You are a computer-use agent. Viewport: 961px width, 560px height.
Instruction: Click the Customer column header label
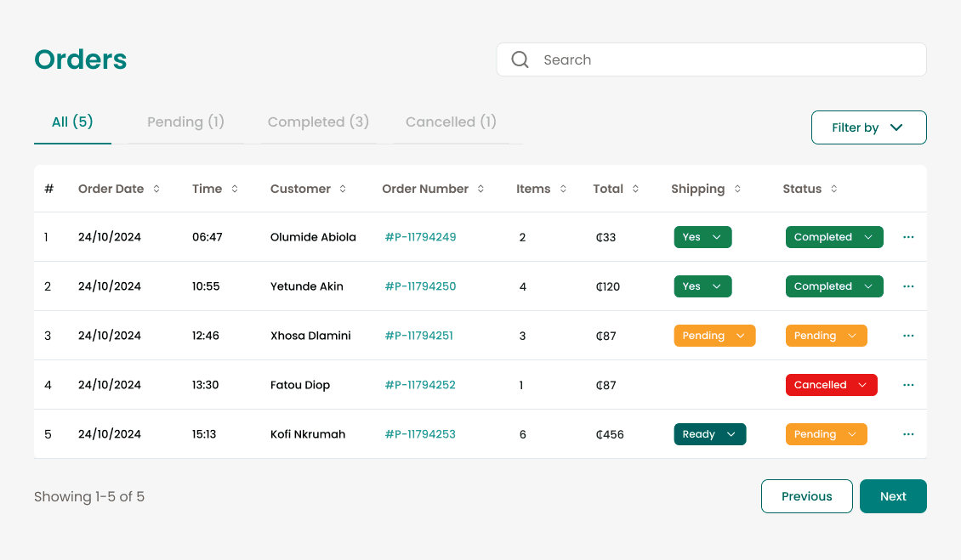300,189
